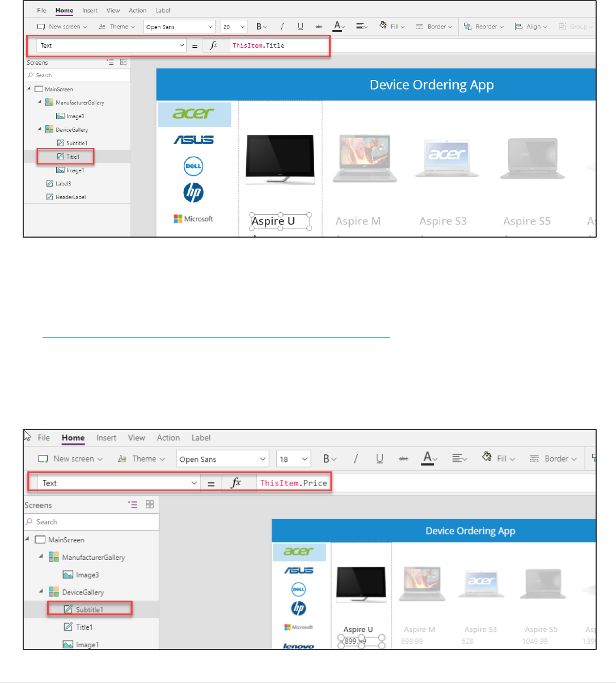
Task: Select ASUS logo in upper app canvas
Action: [x=193, y=140]
